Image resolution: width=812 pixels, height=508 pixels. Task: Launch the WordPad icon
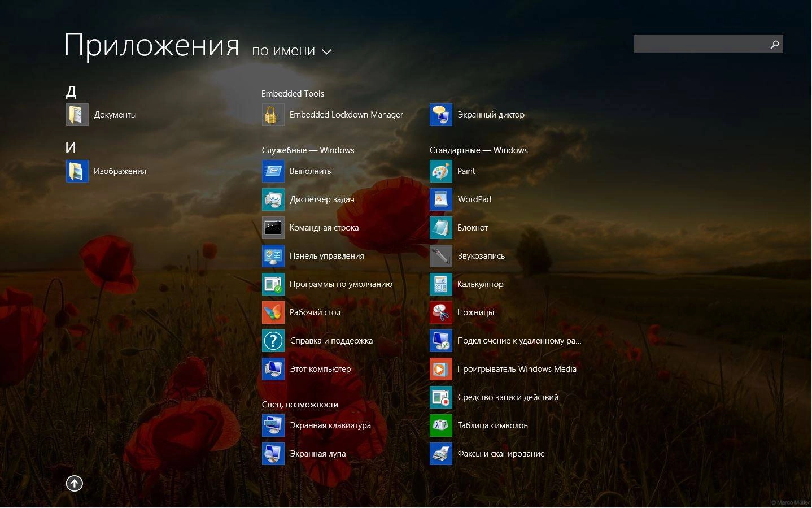441,199
